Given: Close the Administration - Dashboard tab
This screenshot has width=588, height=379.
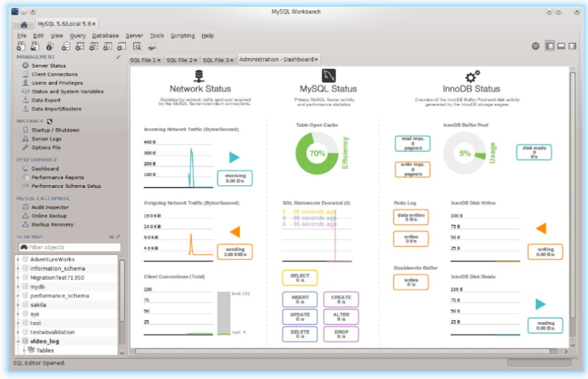Looking at the screenshot, I should (x=316, y=59).
